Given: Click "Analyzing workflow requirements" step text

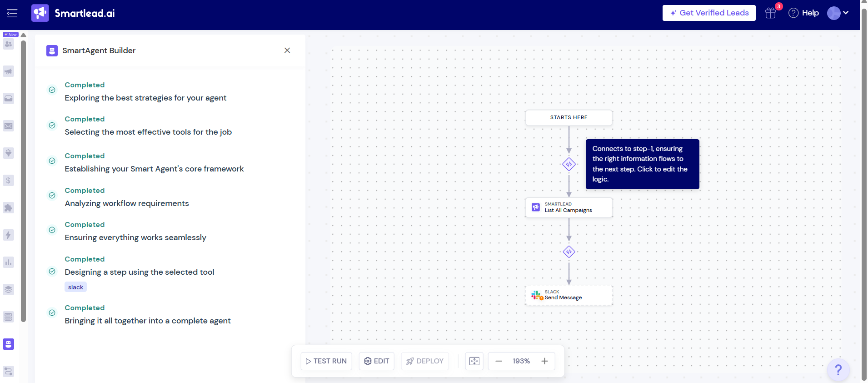Looking at the screenshot, I should point(127,203).
